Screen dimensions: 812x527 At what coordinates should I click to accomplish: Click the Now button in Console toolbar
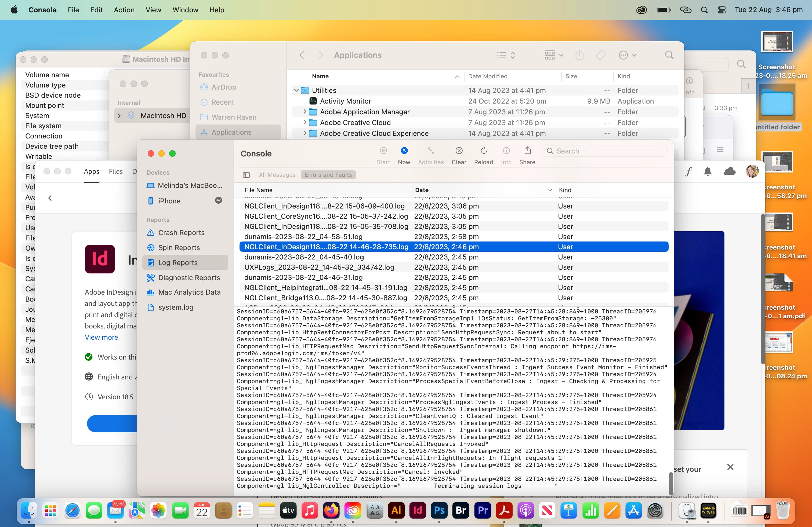(x=404, y=151)
